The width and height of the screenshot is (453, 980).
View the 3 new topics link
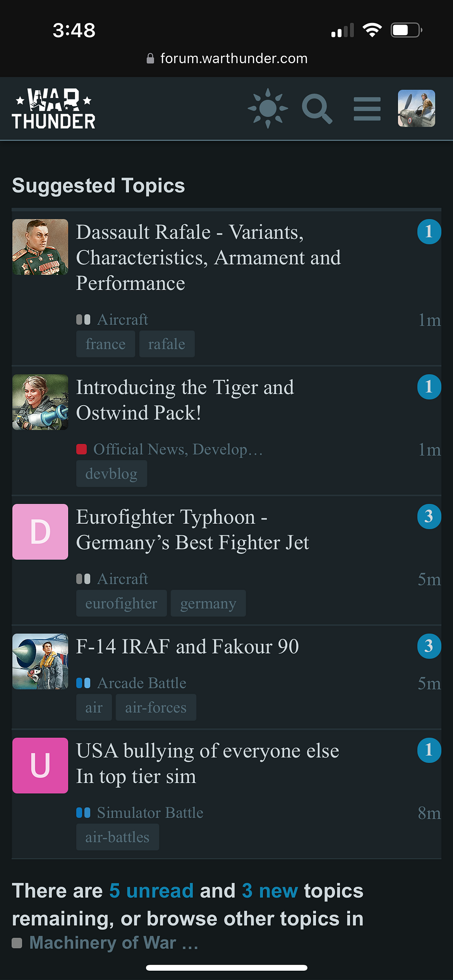pos(270,891)
